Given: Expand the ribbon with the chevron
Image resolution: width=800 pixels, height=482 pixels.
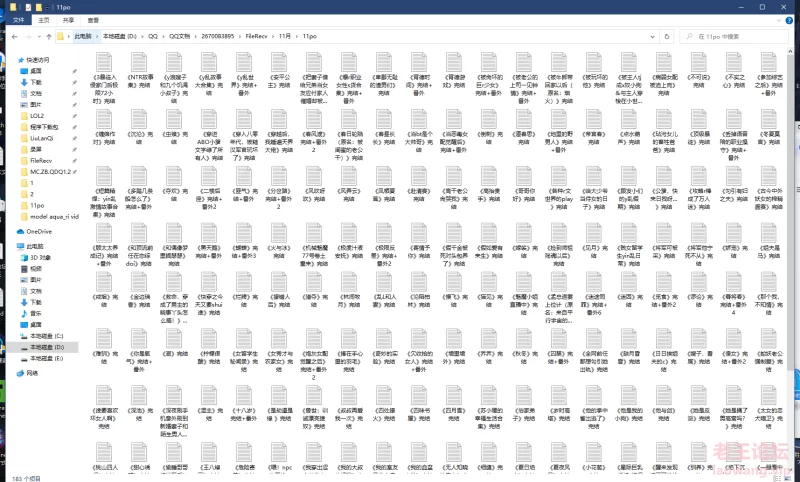Looking at the screenshot, I should coord(779,20).
